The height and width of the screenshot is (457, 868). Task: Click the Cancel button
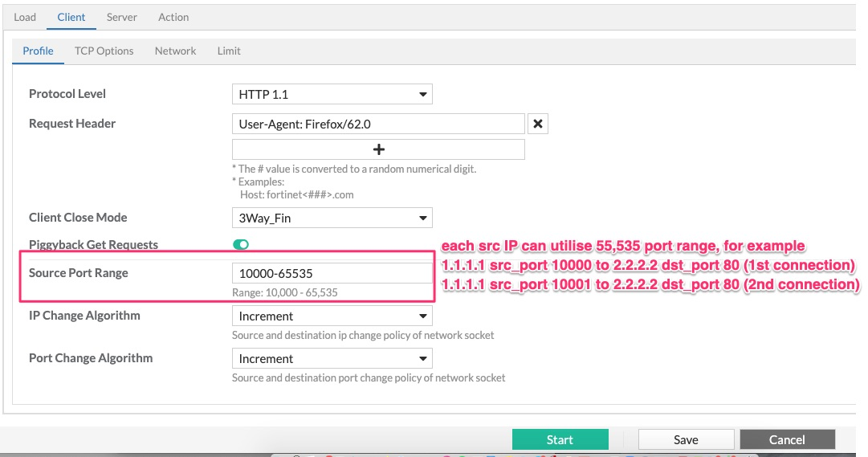pyautogui.click(x=787, y=439)
